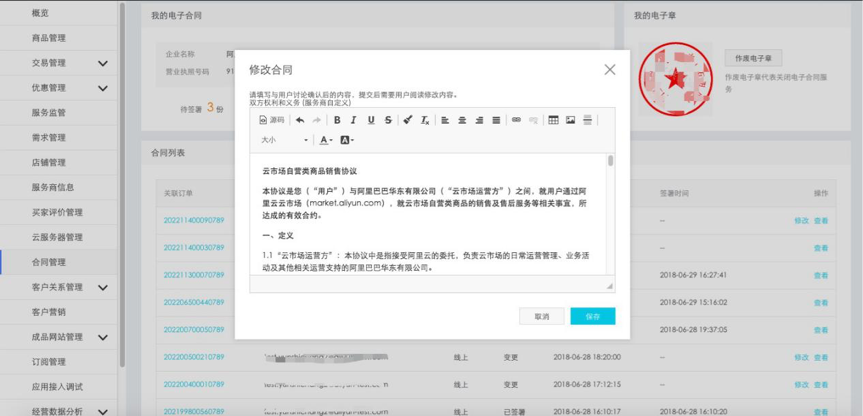Open order 202211300070789
Viewport: 863px width, 416px height.
click(194, 275)
